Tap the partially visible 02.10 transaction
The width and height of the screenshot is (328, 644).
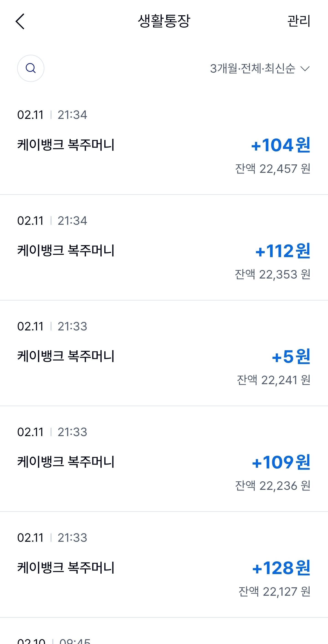point(164,631)
